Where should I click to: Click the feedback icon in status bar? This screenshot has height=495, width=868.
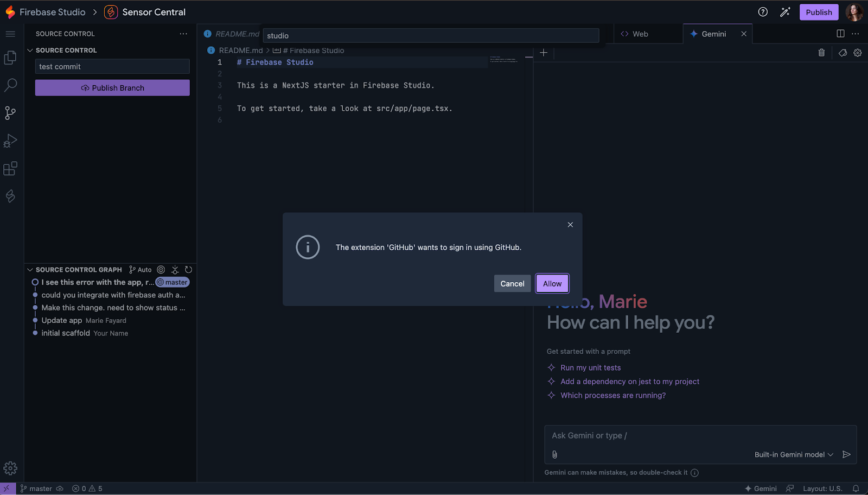coord(790,488)
